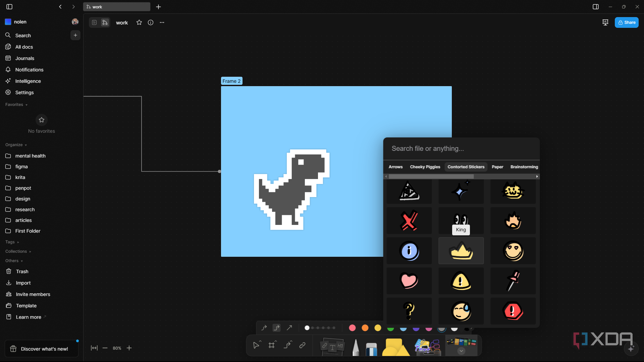The image size is (644, 362).
Task: Zoom in with the plus icon
Action: pos(129,348)
